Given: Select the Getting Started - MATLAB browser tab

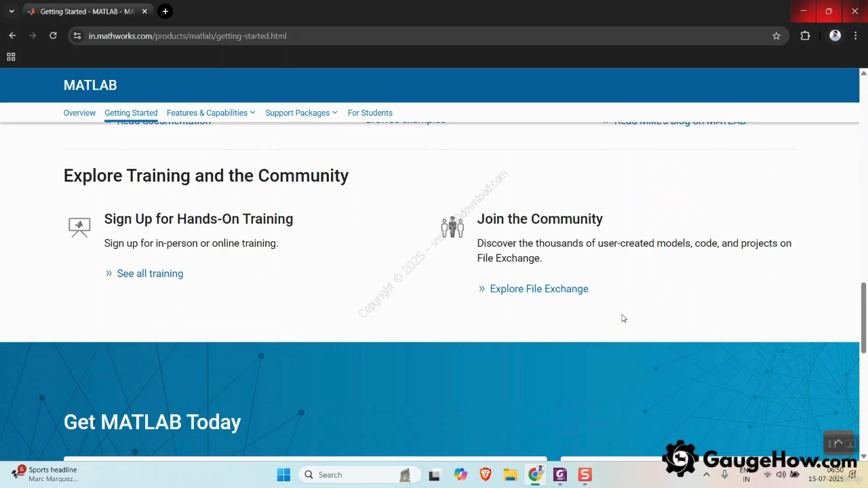Looking at the screenshot, I should 87,12.
